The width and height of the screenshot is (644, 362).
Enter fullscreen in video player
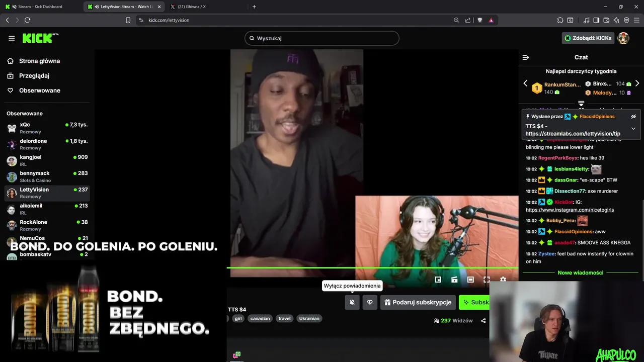[x=487, y=280]
